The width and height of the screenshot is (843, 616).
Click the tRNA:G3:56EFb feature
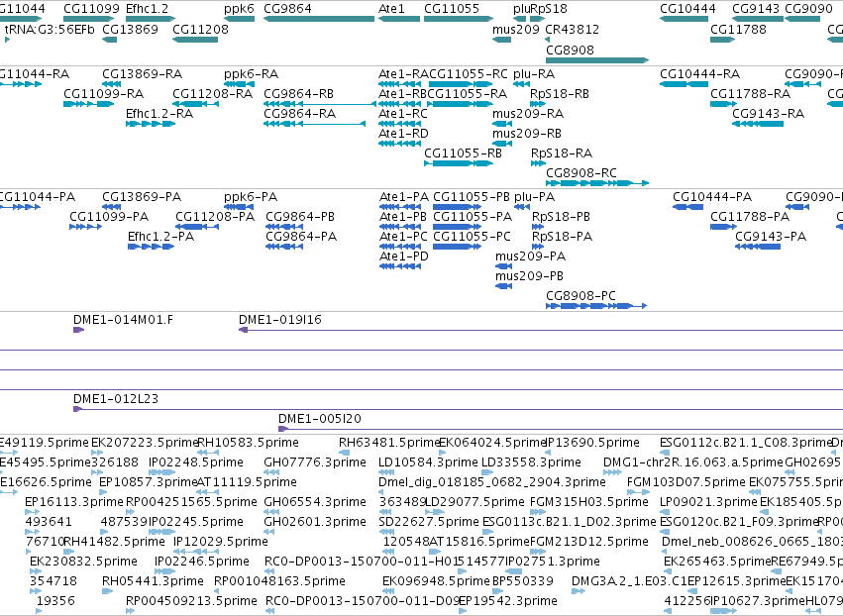coord(8,40)
